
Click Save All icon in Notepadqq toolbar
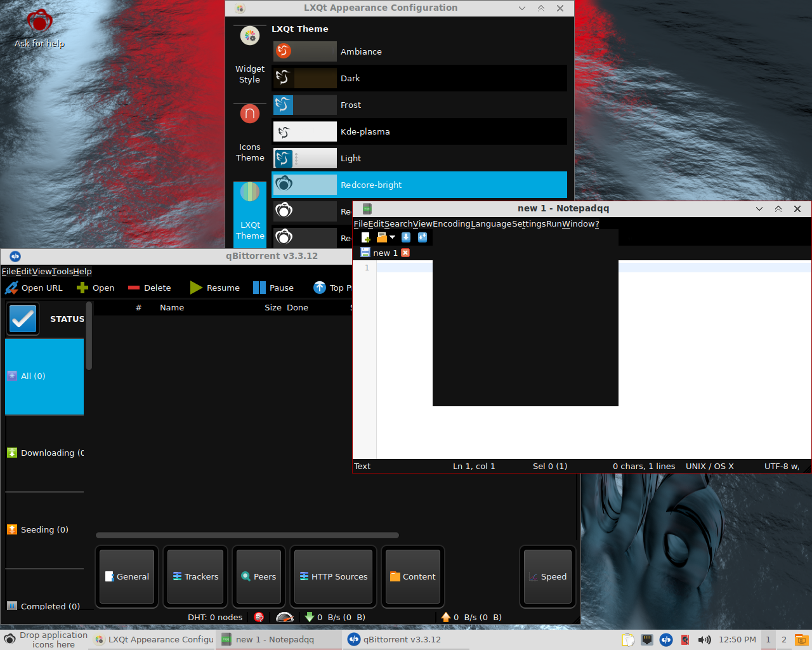pyautogui.click(x=422, y=237)
